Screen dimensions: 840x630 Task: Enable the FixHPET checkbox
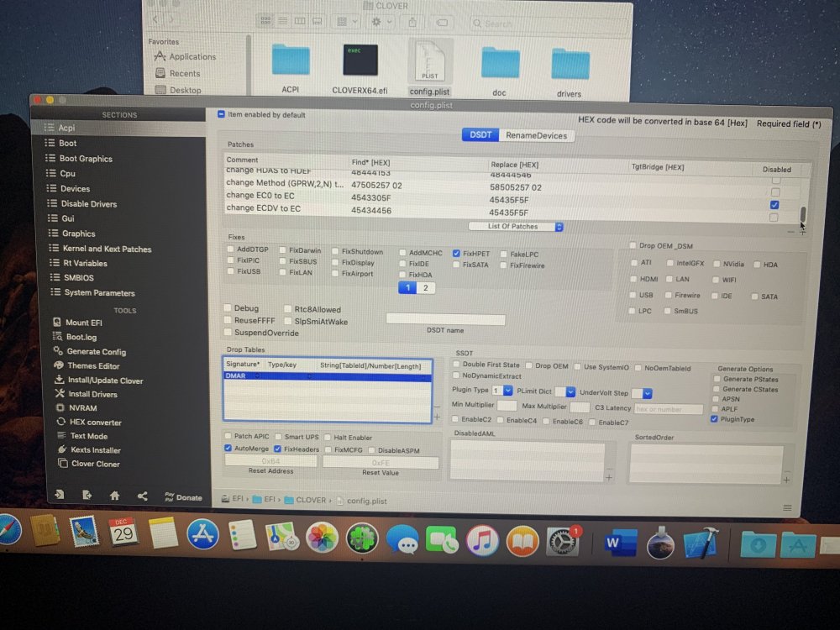pos(456,254)
